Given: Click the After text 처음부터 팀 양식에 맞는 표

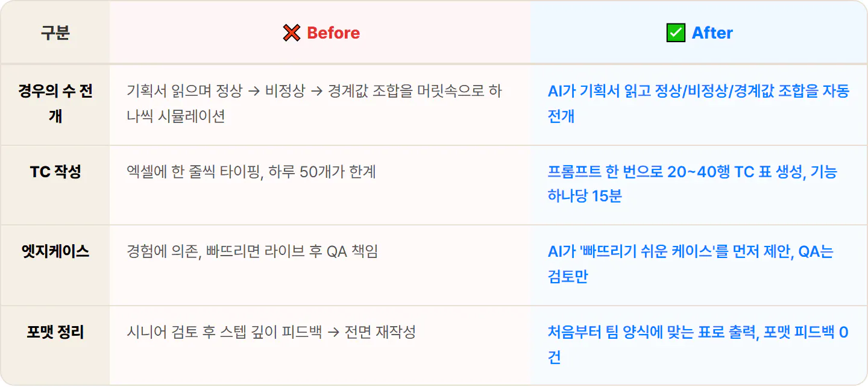Looking at the screenshot, I should click(698, 344).
